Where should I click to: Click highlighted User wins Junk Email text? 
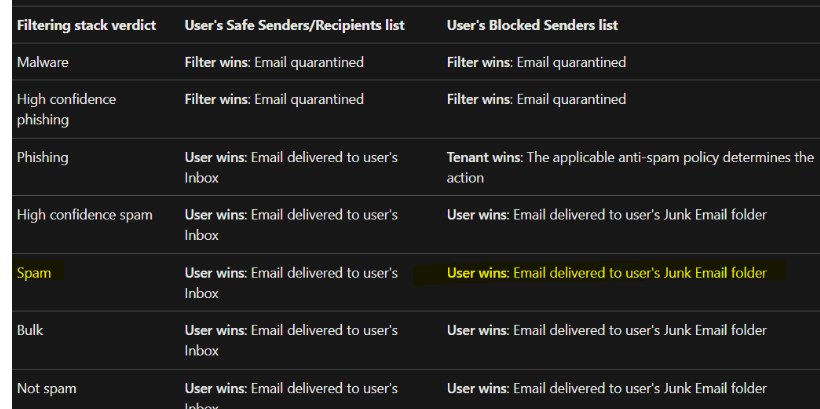pos(607,273)
